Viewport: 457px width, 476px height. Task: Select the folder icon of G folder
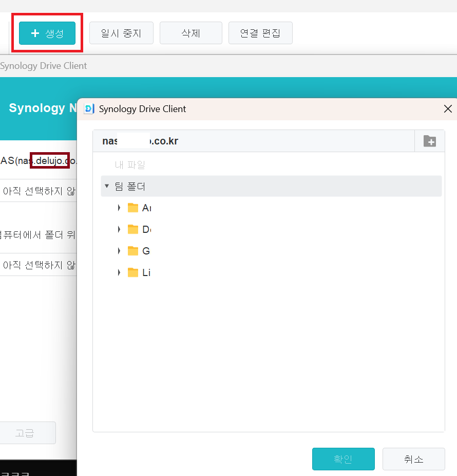coord(133,251)
